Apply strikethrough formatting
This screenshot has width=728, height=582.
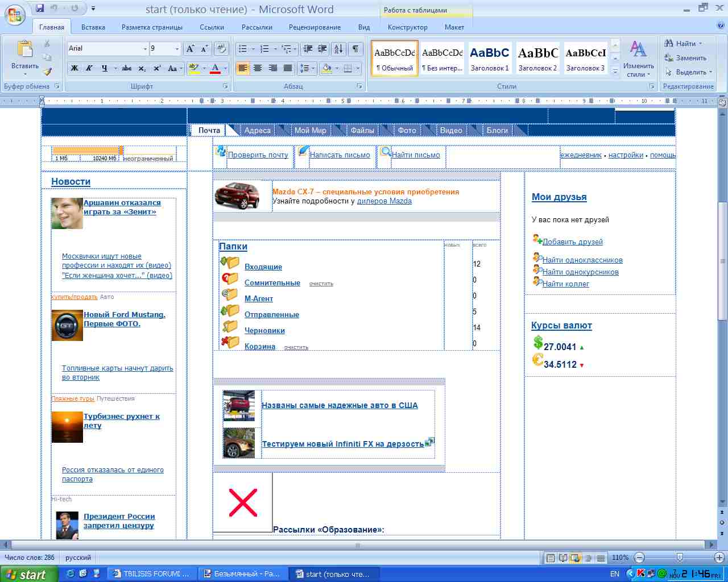tap(127, 68)
